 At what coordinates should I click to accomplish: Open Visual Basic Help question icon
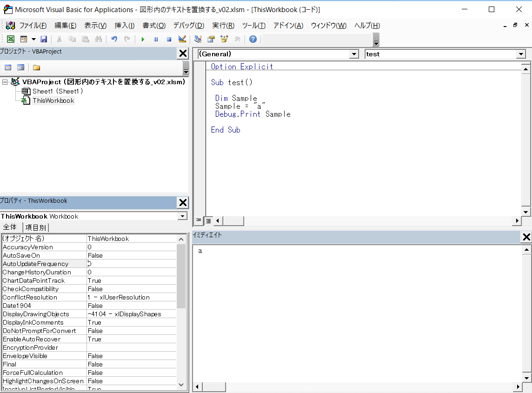tap(253, 39)
